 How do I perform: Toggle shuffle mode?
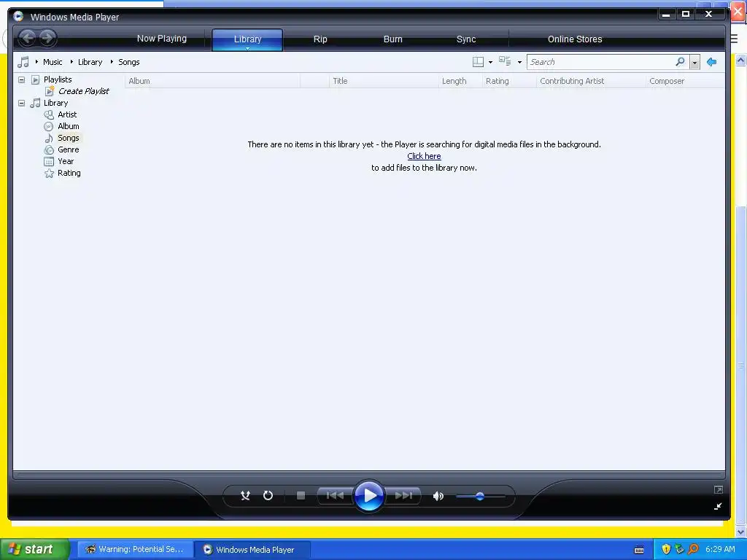[245, 496]
